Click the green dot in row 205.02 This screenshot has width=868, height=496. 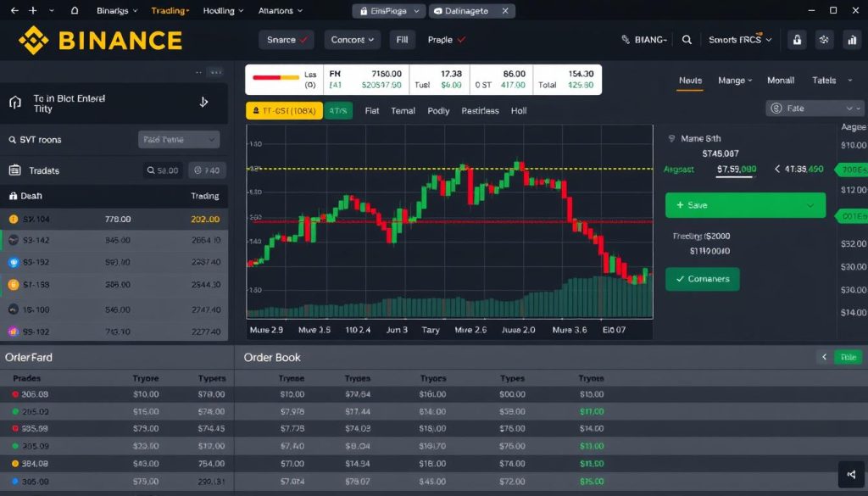pyautogui.click(x=15, y=412)
